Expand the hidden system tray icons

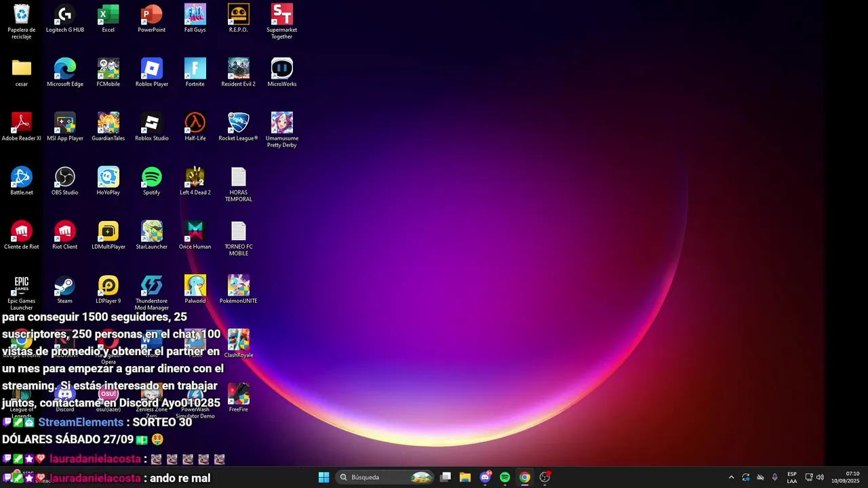point(731,477)
